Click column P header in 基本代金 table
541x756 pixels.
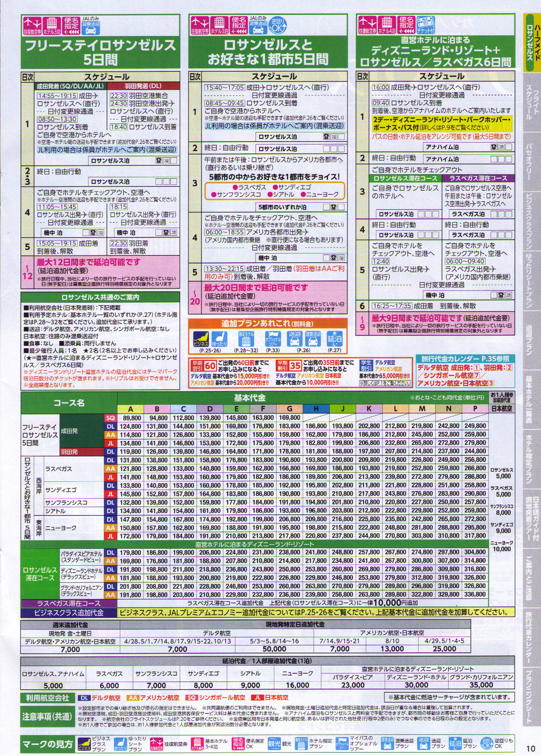(x=475, y=409)
